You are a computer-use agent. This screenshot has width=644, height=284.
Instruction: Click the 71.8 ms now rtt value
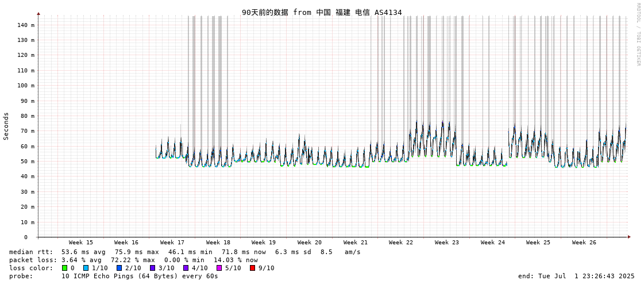(x=244, y=252)
